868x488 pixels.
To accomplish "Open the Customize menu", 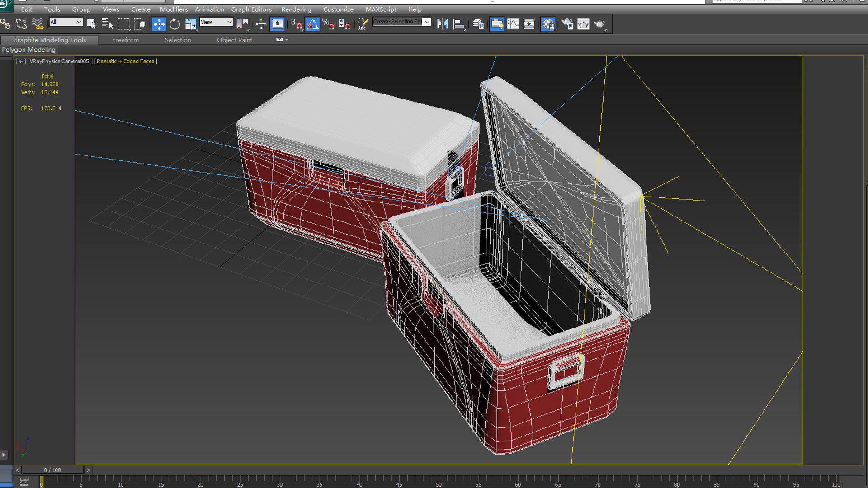I will click(x=338, y=9).
